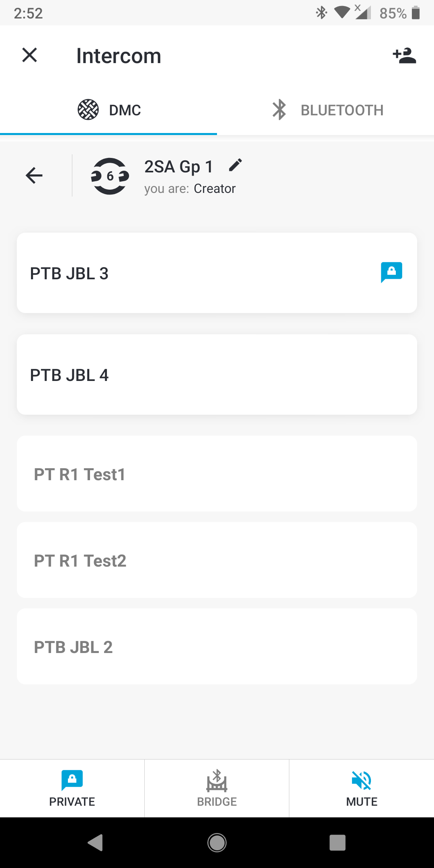
Task: Select rider PTB JBL 4
Action: [217, 375]
